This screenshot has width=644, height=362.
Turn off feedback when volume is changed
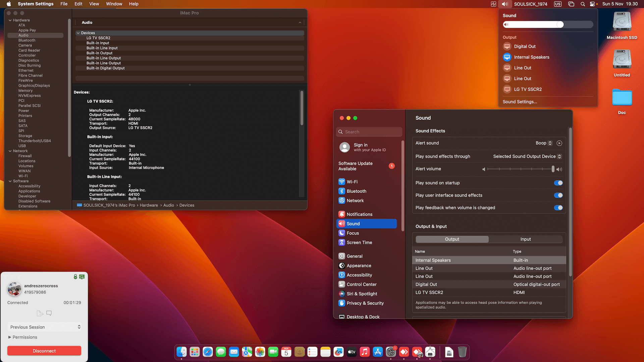558,207
